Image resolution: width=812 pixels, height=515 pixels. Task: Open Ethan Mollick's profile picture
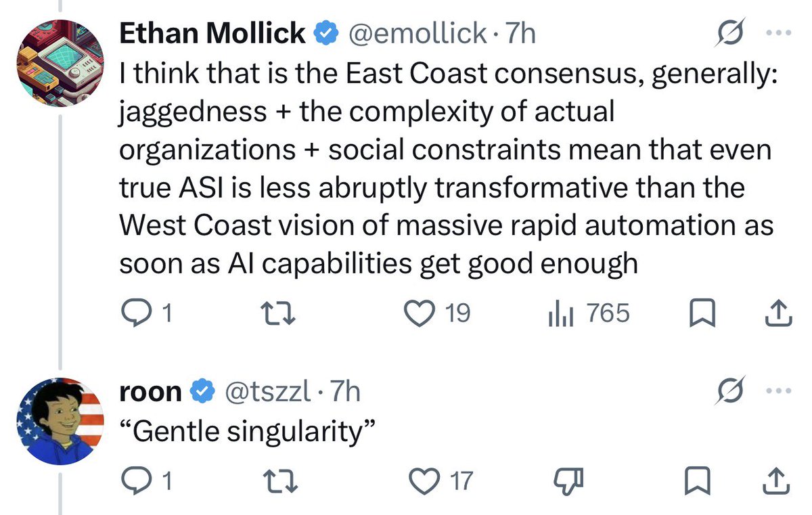pyautogui.click(x=60, y=62)
